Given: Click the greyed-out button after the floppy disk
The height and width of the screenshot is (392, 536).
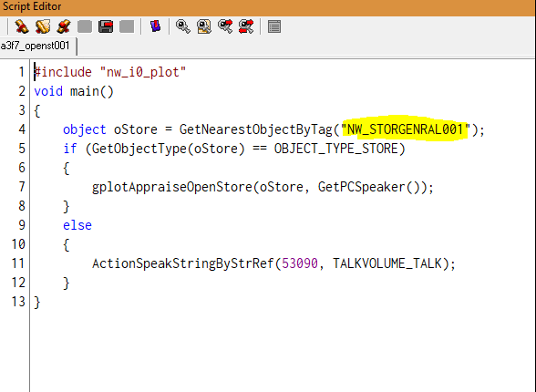Looking at the screenshot, I should 127,26.
